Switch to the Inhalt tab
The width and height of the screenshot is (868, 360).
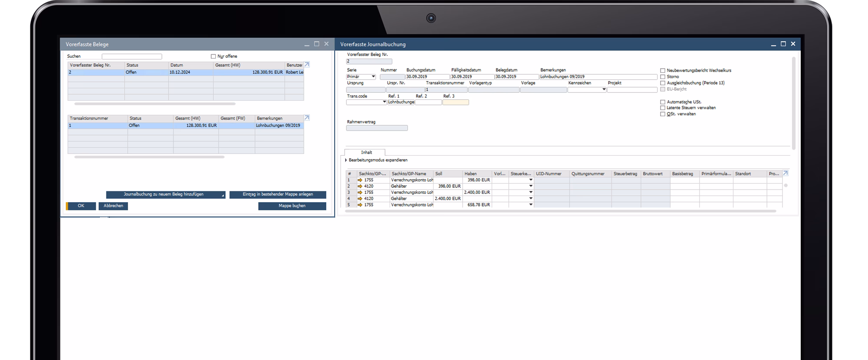coord(366,152)
